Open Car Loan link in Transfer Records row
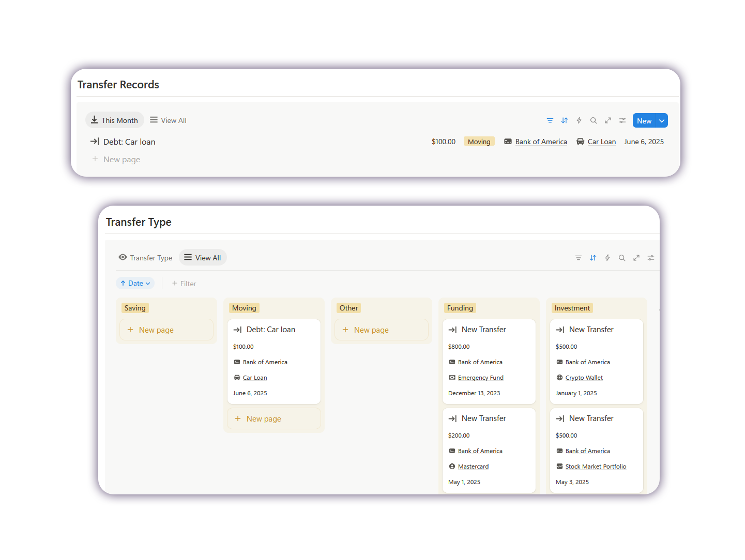The image size is (745, 560). tap(601, 142)
